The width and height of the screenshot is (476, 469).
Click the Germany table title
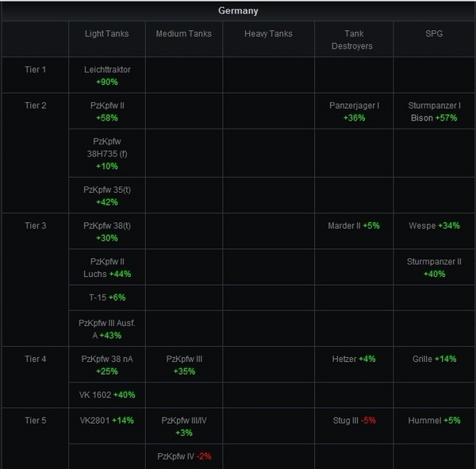click(x=238, y=11)
